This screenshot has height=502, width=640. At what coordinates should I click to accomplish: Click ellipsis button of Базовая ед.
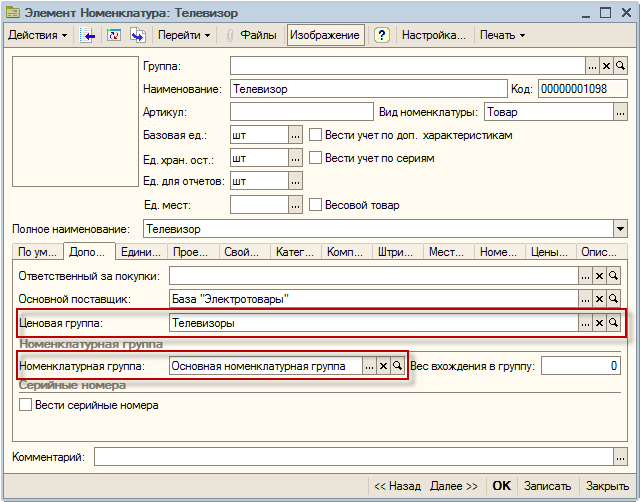(x=296, y=135)
